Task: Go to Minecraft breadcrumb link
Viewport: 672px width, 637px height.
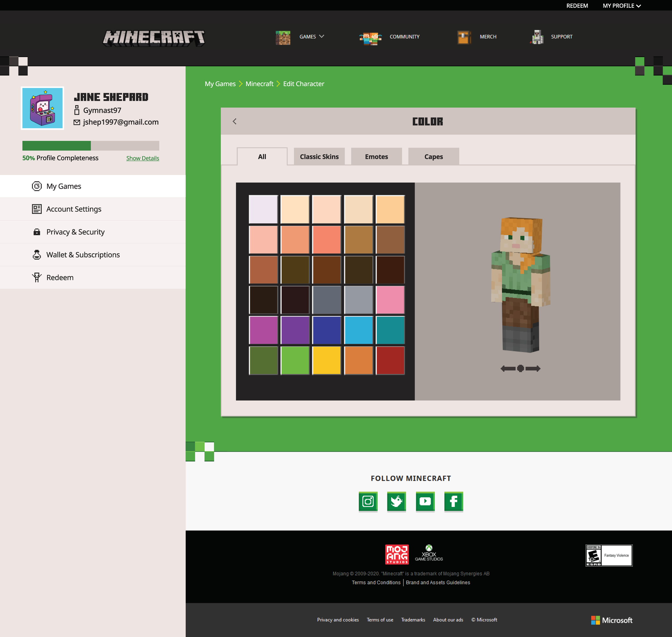Action: [x=259, y=84]
